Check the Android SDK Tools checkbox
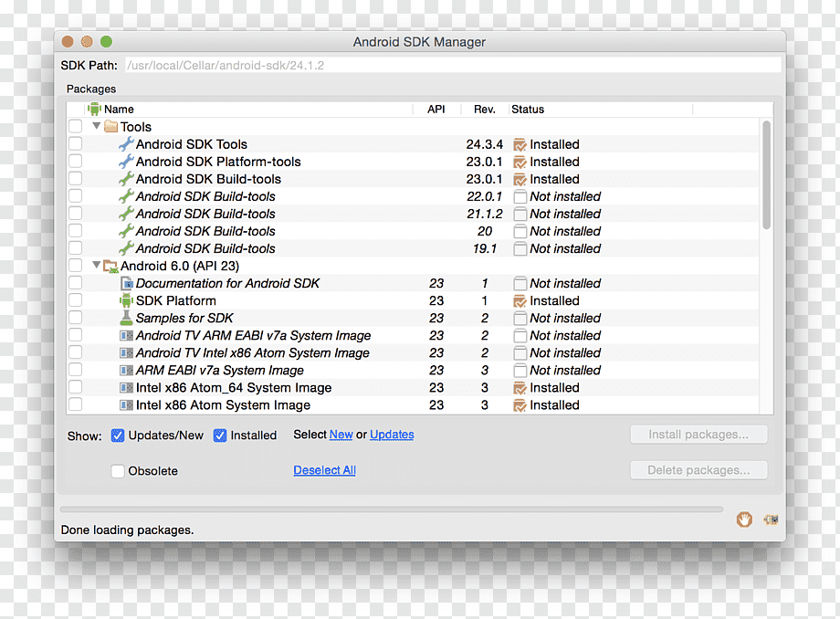The height and width of the screenshot is (619, 840). [x=76, y=143]
